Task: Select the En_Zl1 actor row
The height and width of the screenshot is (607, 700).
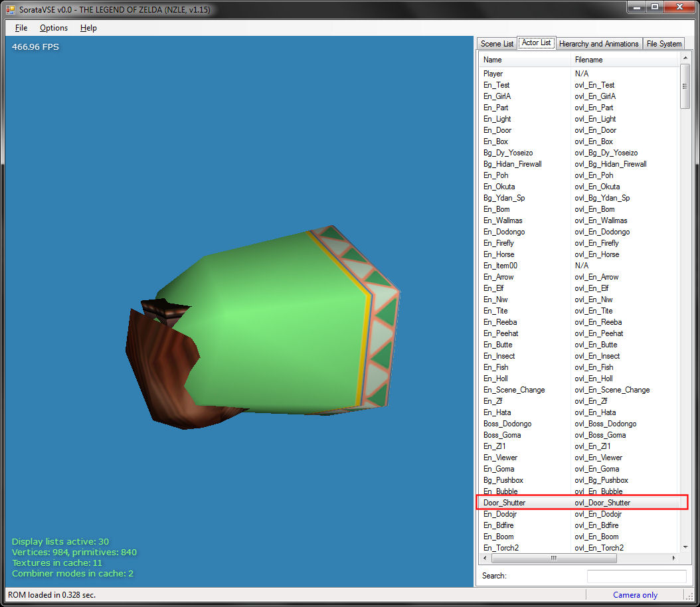Action: coord(580,447)
